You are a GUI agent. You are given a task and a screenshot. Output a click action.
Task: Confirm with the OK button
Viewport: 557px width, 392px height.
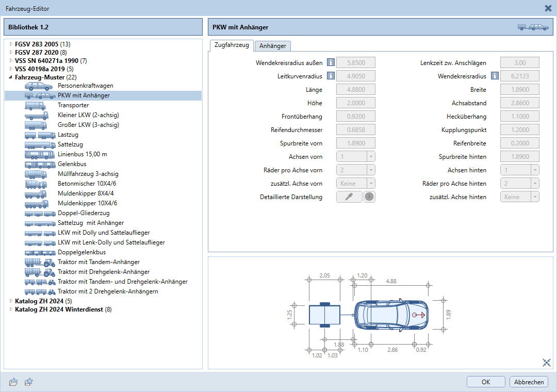[x=485, y=382]
